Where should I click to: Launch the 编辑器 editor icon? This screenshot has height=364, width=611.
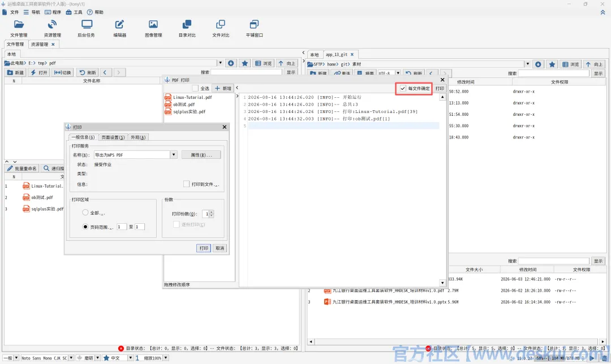click(x=119, y=28)
